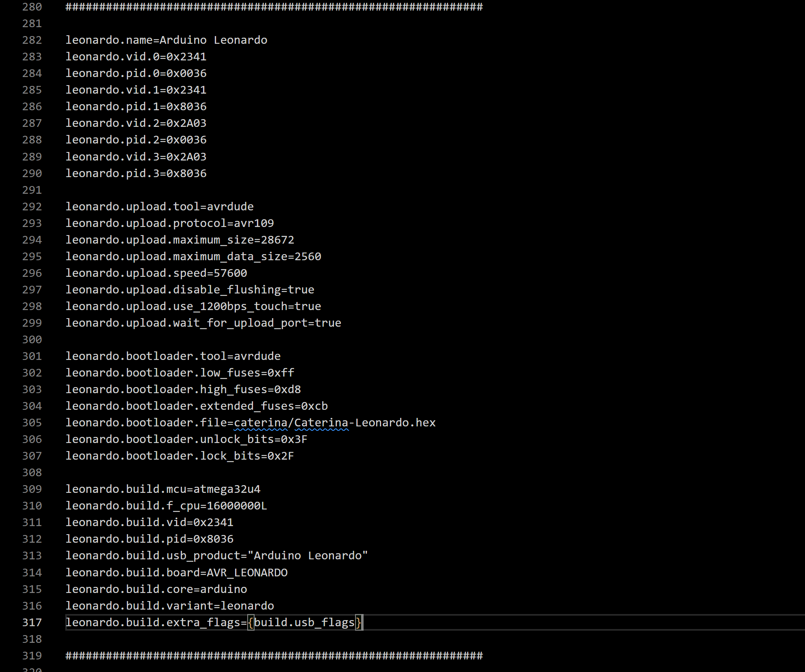
Task: Click the 'leonardo.build.pid=0x8036' line
Action: 150,539
